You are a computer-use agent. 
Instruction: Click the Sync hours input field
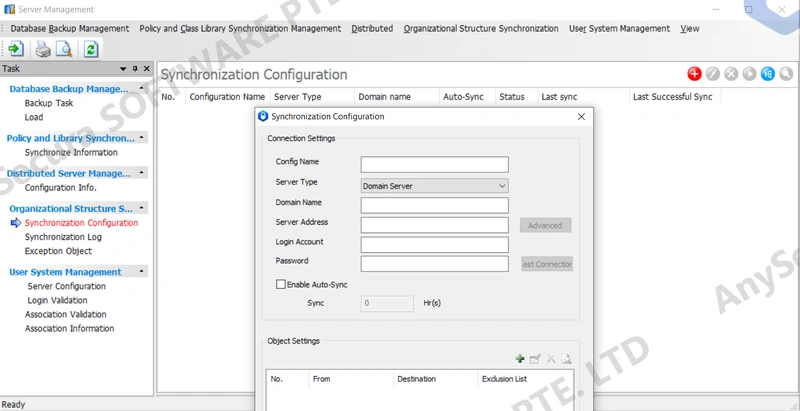(387, 303)
